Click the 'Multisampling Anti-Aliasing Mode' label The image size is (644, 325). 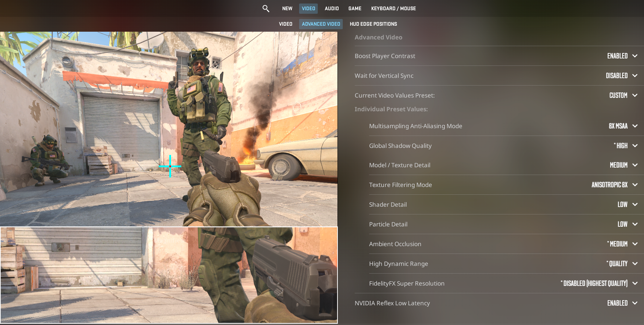tap(416, 126)
